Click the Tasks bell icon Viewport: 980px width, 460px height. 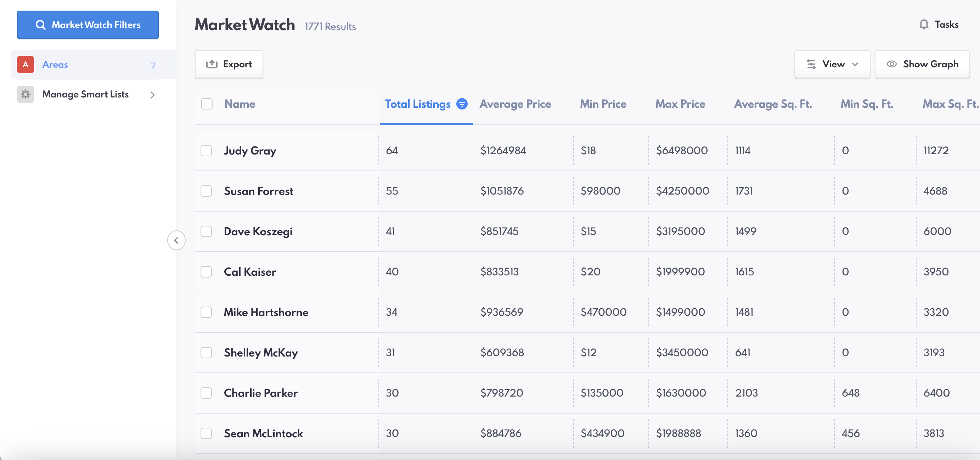point(924,25)
